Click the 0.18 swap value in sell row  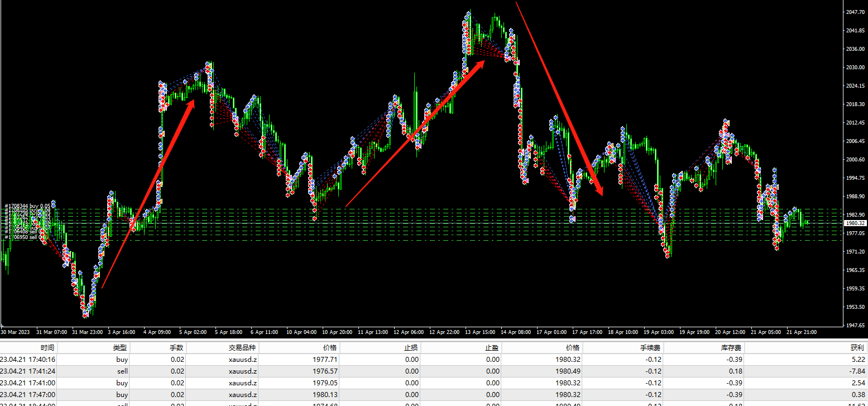tap(736, 371)
